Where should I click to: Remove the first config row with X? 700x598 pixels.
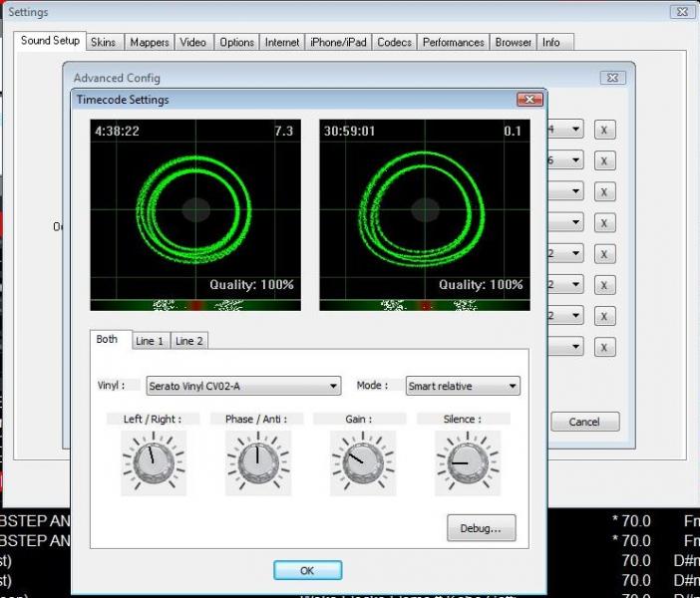point(604,130)
